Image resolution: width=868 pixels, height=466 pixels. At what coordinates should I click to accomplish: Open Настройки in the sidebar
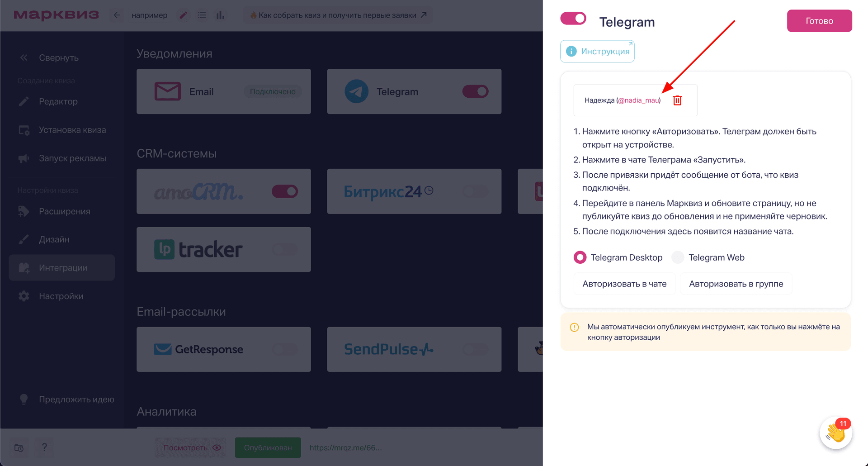point(62,296)
